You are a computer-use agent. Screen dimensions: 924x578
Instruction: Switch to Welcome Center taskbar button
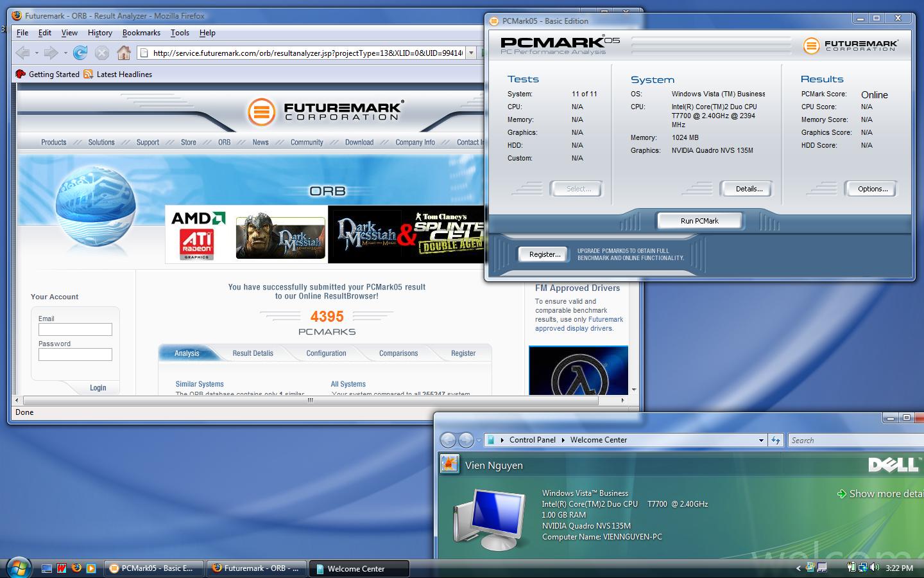coord(359,568)
